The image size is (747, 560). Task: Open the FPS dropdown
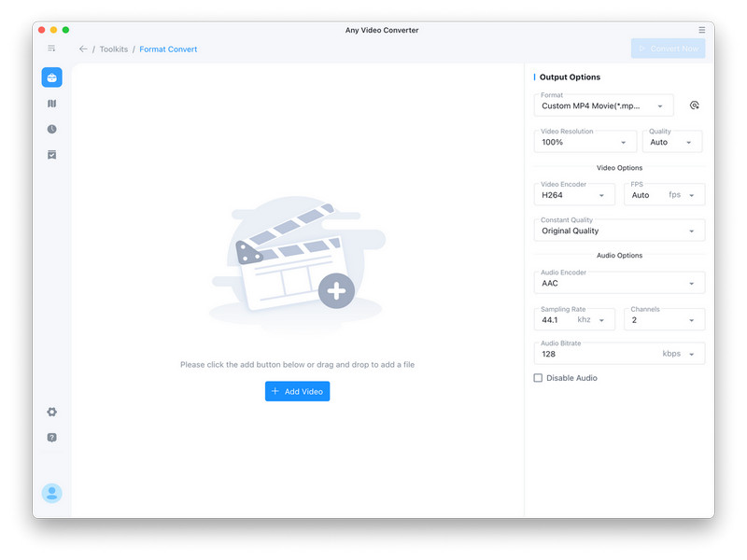tap(664, 195)
